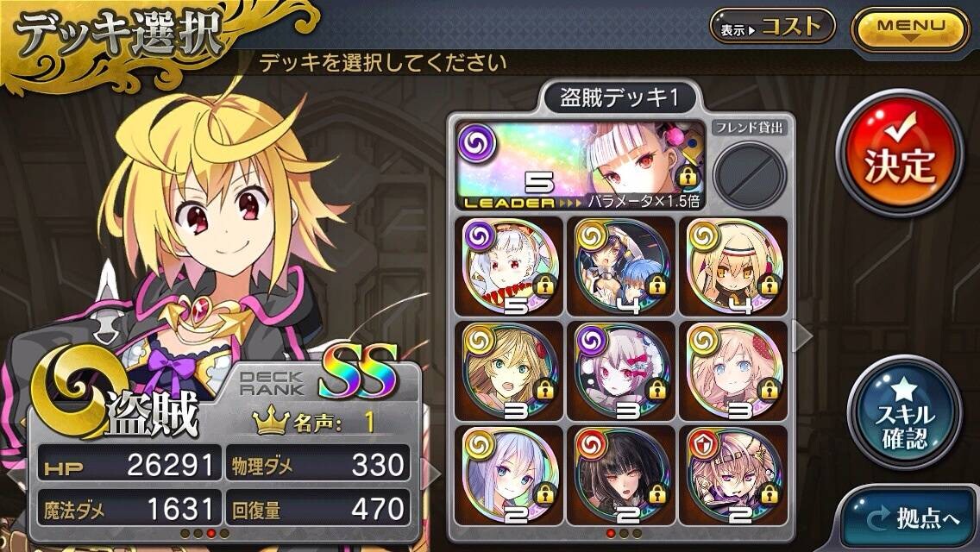
Task: Return to base via 拠点へ
Action: (x=914, y=517)
